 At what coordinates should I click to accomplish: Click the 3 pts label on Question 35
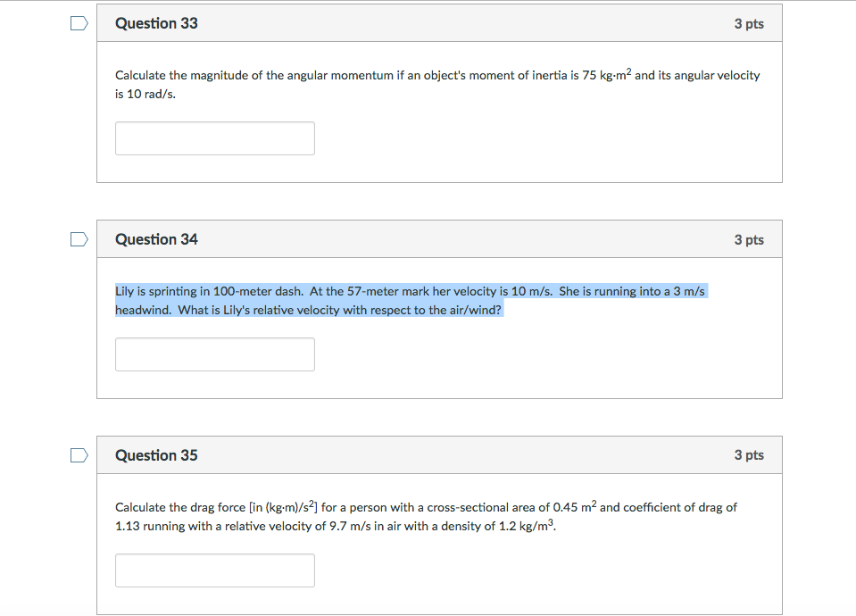tap(749, 455)
